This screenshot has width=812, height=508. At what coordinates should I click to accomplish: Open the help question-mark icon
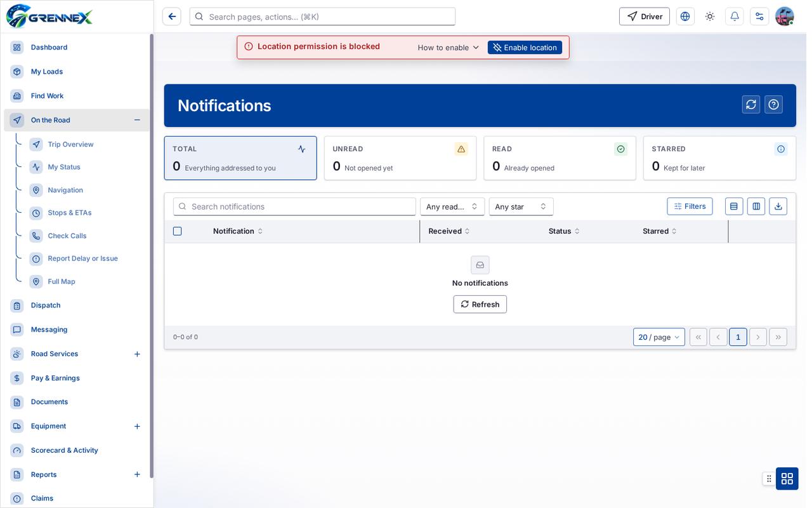click(773, 105)
